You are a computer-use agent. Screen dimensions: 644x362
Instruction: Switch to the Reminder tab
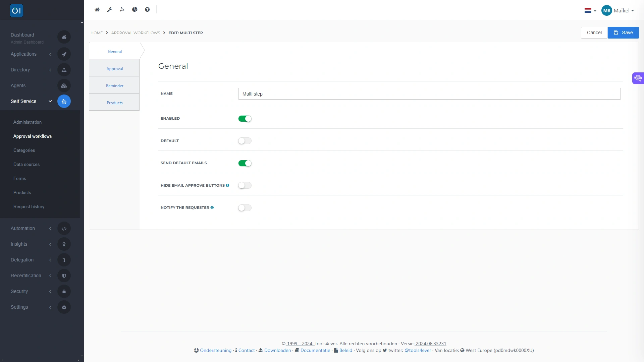pyautogui.click(x=115, y=86)
